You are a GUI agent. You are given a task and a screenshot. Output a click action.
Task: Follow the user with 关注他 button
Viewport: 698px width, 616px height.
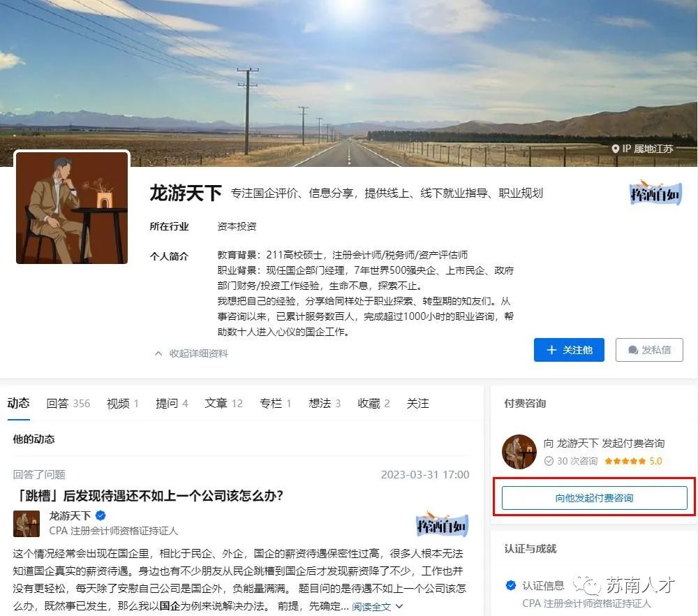pyautogui.click(x=569, y=350)
